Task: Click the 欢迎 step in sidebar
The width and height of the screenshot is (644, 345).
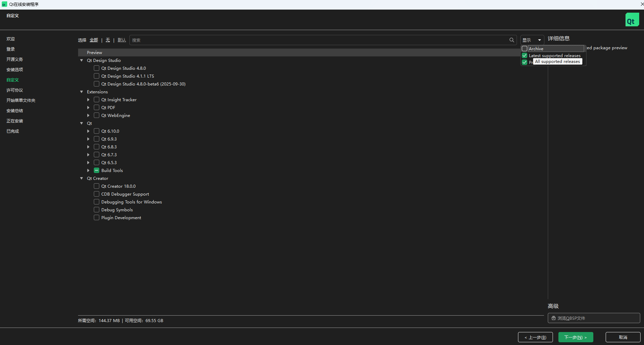Action: click(x=11, y=39)
